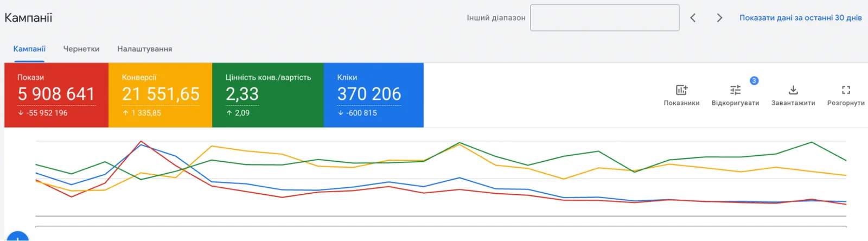The height and width of the screenshot is (241, 868).
Task: Click the change value -600 815
Action: (361, 113)
